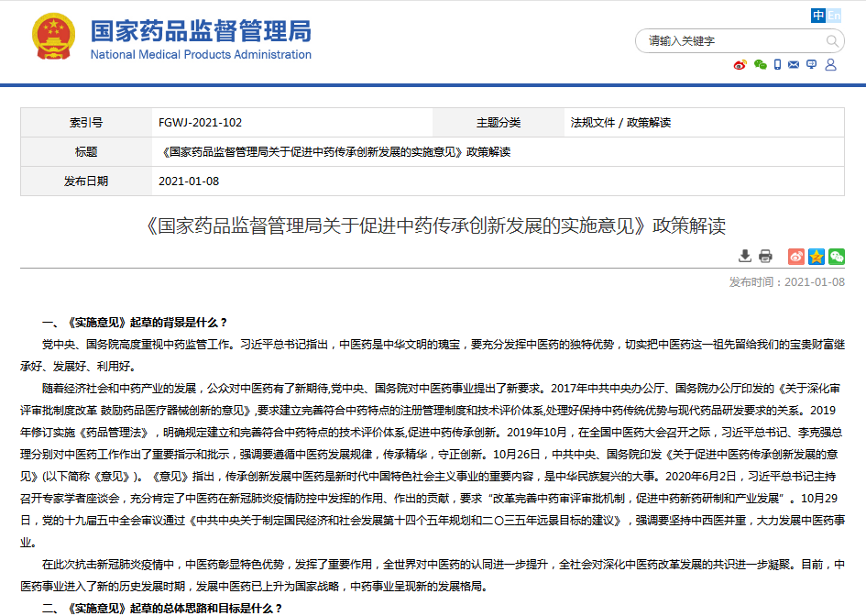866x616 pixels.
Task: Open the 国家药品监督管理局 site title
Action: click(201, 31)
